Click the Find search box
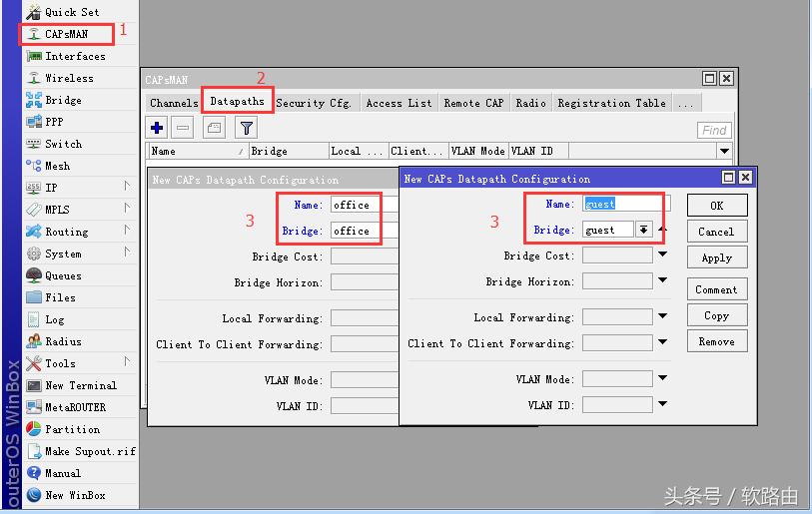Viewport: 812px width, 514px height. 714,131
